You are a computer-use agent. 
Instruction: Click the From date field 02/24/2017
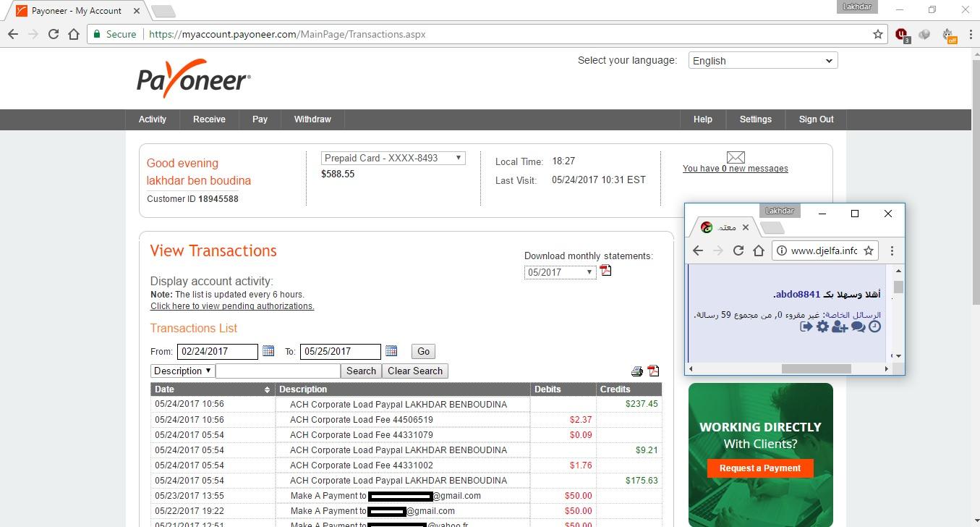click(x=218, y=351)
